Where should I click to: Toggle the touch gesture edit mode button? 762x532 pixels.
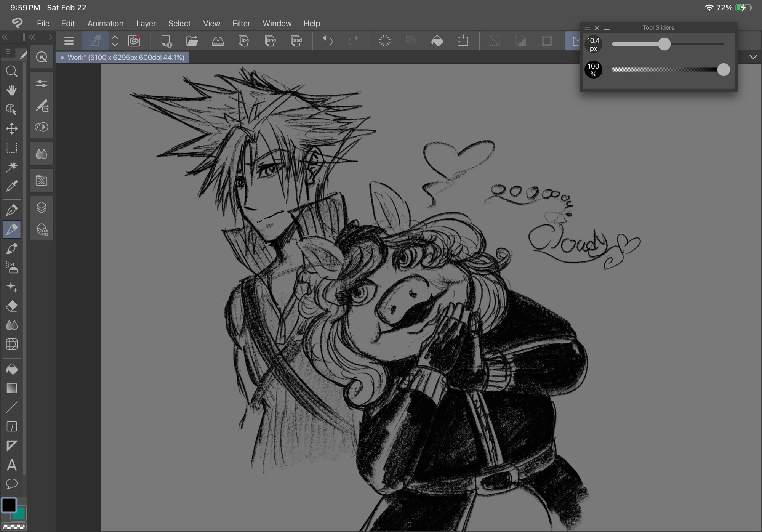95,41
